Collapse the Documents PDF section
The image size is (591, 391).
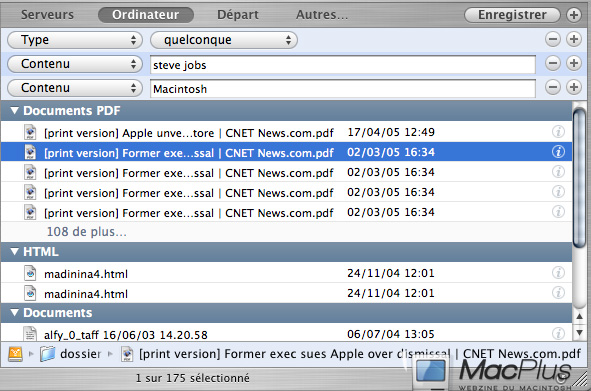(15, 110)
